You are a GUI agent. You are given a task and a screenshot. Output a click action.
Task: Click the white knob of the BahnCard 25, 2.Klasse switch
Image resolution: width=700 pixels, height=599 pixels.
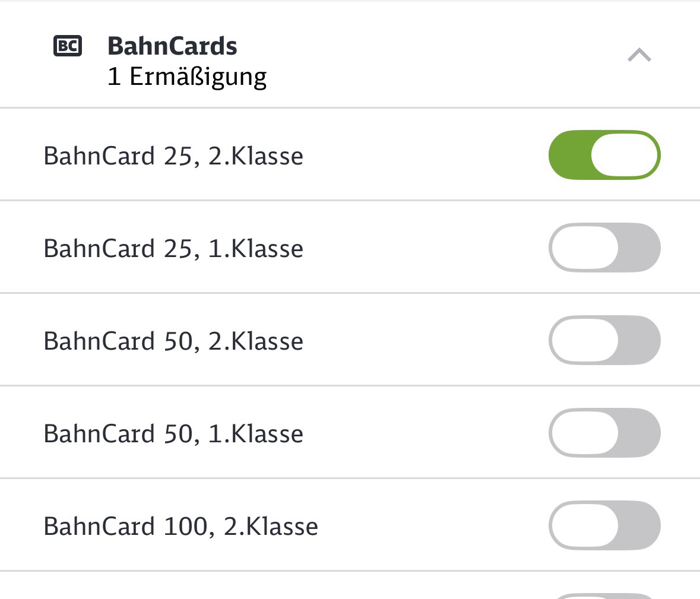coord(625,155)
